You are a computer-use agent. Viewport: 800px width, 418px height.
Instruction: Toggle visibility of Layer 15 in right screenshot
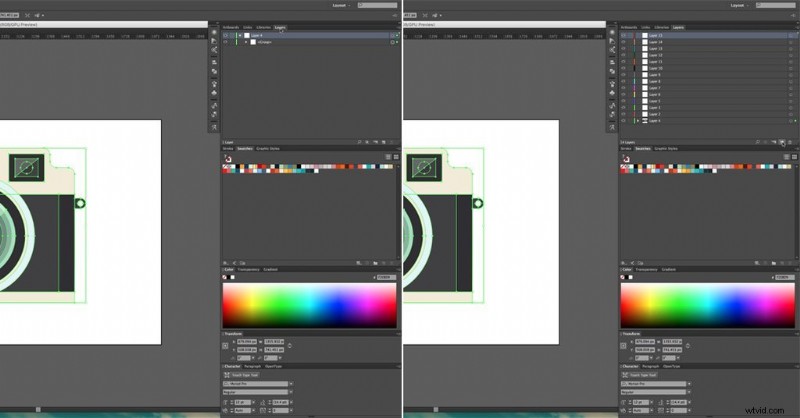(x=623, y=35)
